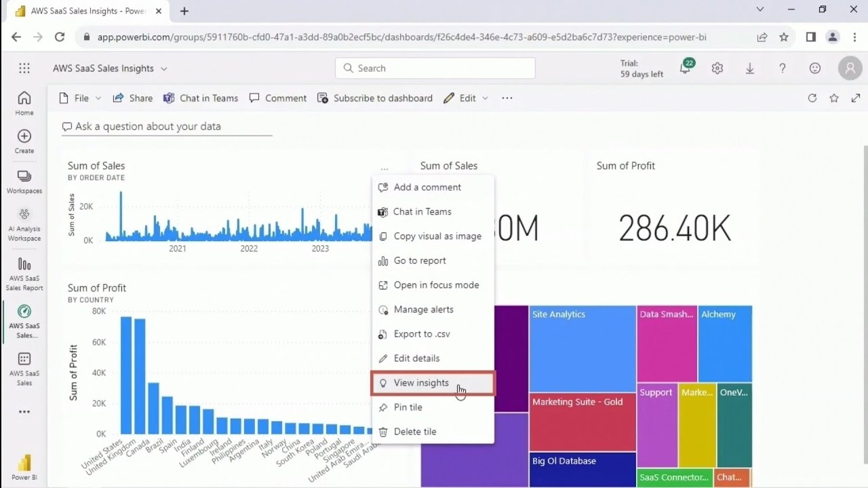This screenshot has height=488, width=868.
Task: Click the United States profit bar
Action: tap(125, 375)
